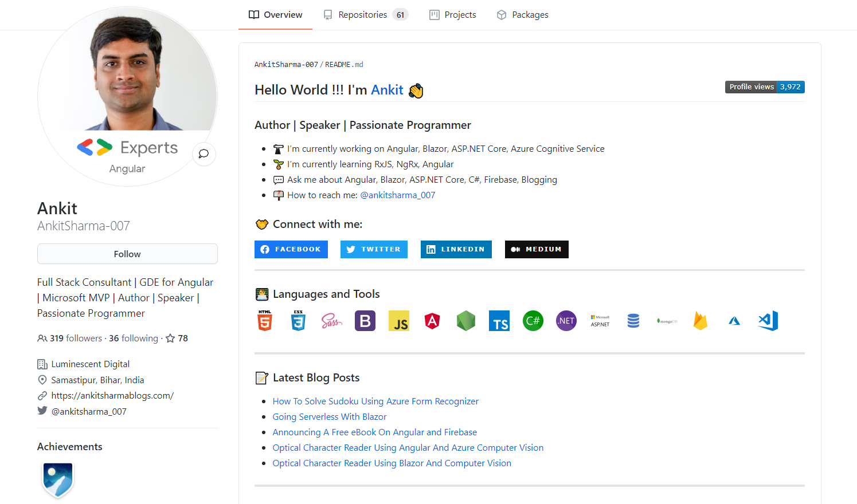Click the TypeScript TS icon
Viewport: 857px width, 504px height.
click(x=499, y=321)
